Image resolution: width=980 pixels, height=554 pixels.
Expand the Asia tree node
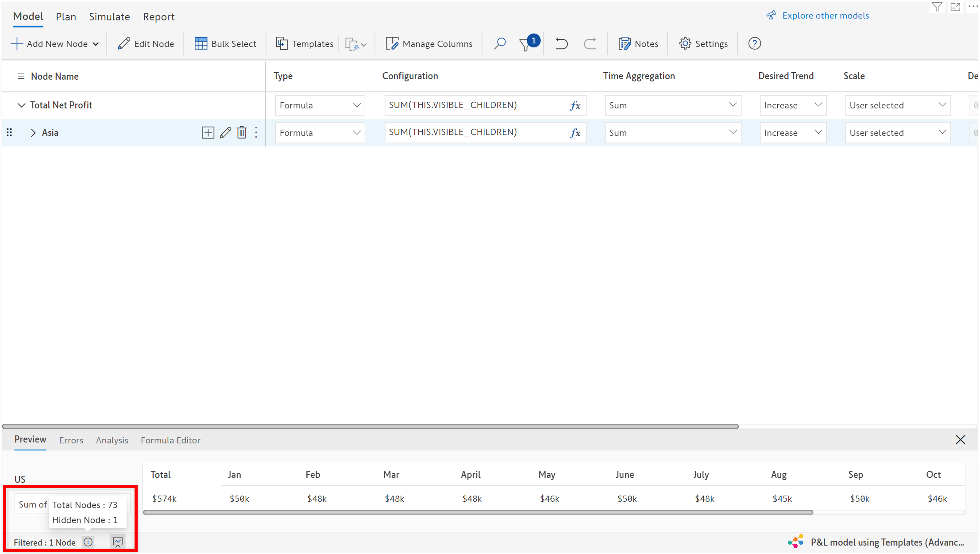tap(33, 133)
